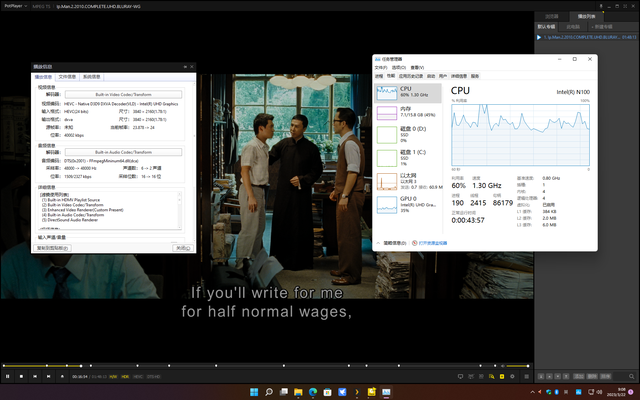Open Task View from taskbar

pyautogui.click(x=283, y=392)
